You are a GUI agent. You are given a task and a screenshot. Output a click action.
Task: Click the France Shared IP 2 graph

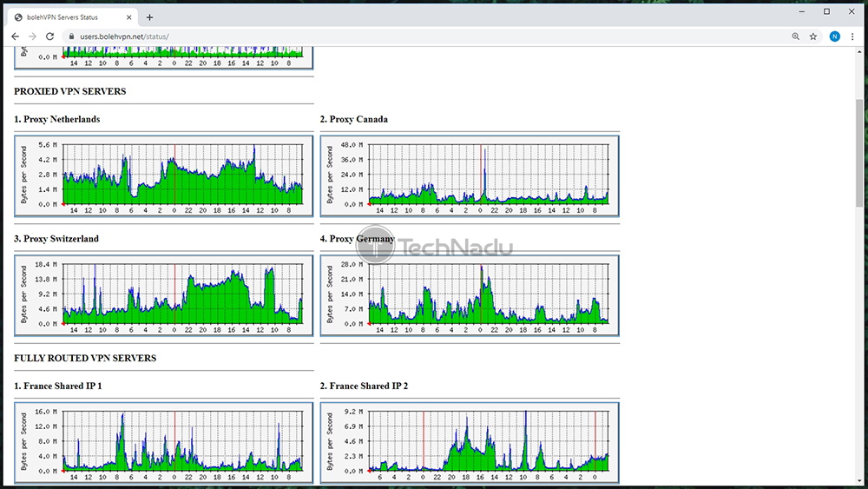tap(470, 443)
